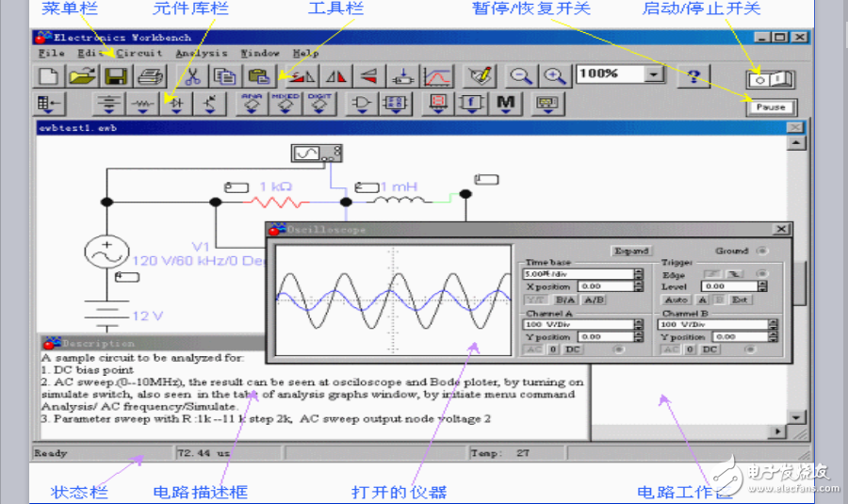
Task: Save circuit with the floppy disk icon
Action: (x=116, y=76)
